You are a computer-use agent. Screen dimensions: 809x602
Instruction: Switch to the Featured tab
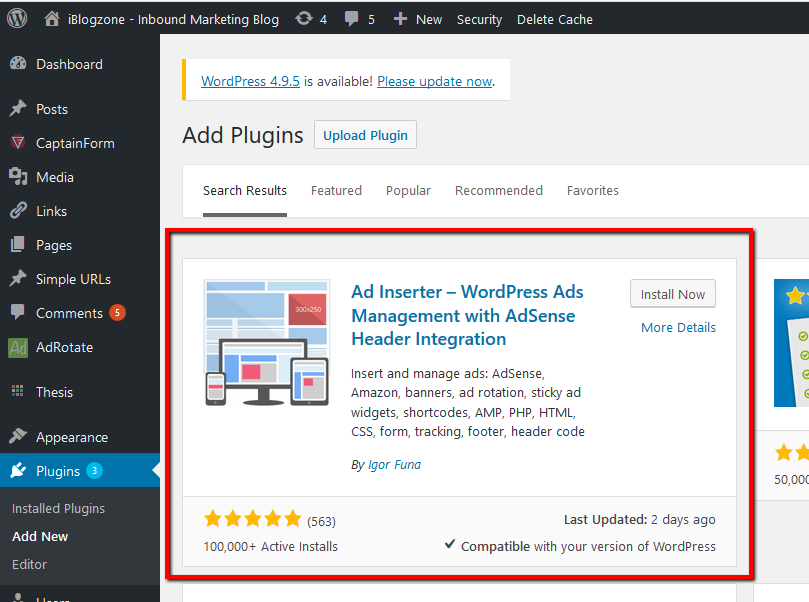coord(336,190)
